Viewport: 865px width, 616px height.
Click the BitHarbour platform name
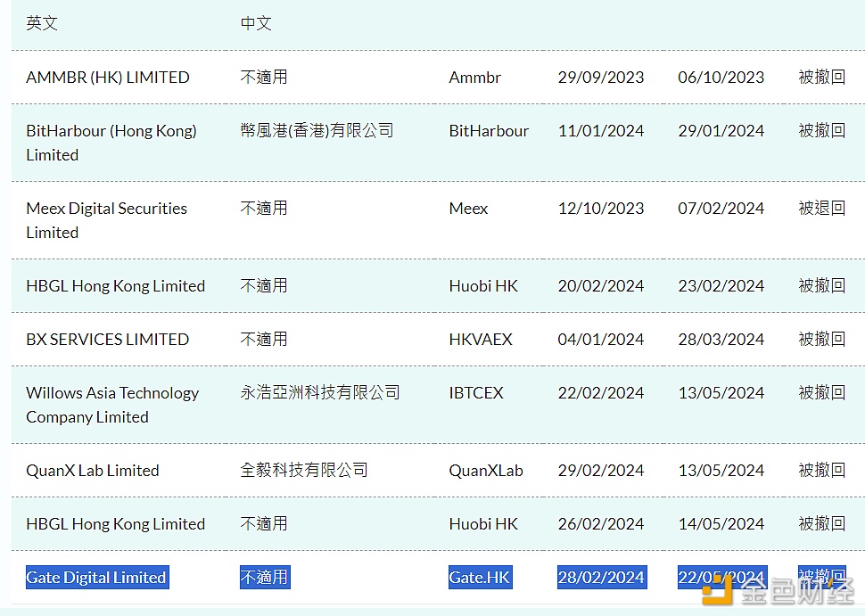[x=489, y=131]
